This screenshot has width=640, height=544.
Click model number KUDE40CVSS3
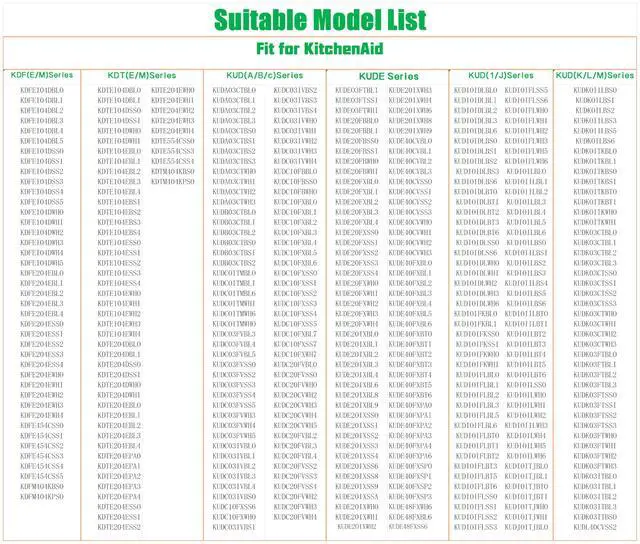410,212
